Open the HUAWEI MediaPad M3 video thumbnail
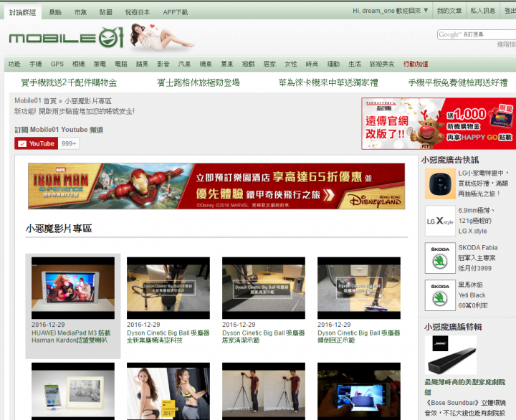The height and width of the screenshot is (420, 516). (x=73, y=288)
